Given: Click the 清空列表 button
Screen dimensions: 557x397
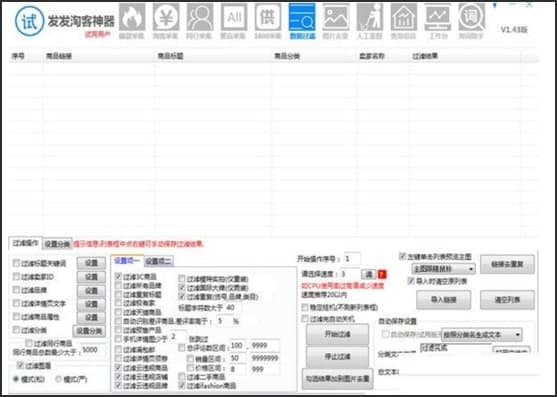Looking at the screenshot, I should coord(507,300).
